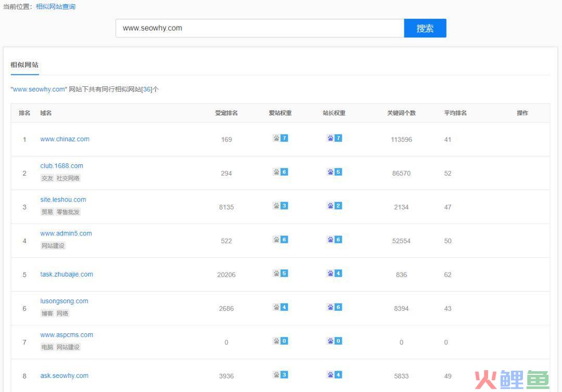Click the 站长权重 badge for www.admin5.com
562x392 pixels.
[x=335, y=240]
